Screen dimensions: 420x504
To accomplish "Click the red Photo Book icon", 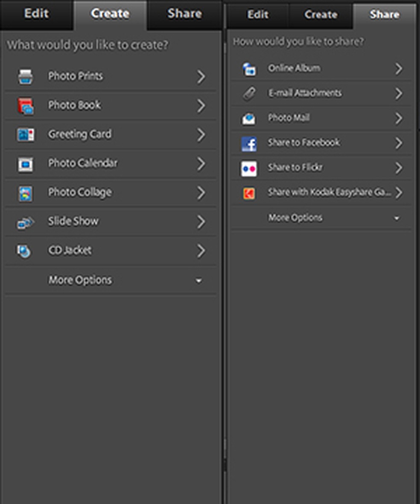I will pos(26,106).
